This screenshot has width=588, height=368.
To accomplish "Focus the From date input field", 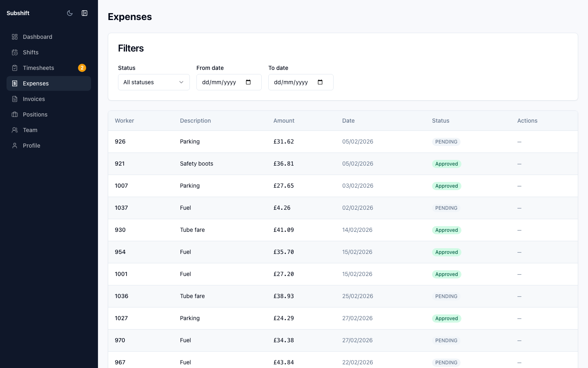I will [x=229, y=82].
